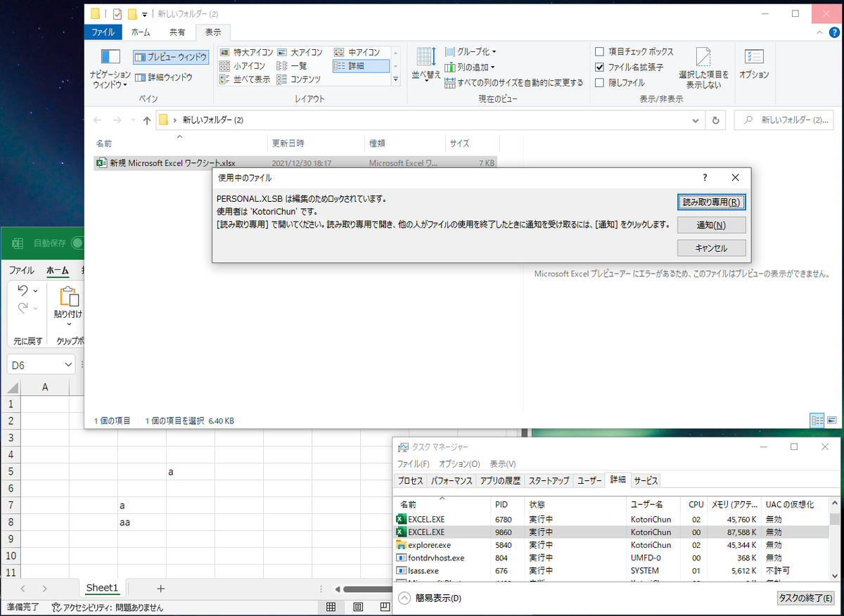Open the グループ化 dropdown

(x=471, y=52)
